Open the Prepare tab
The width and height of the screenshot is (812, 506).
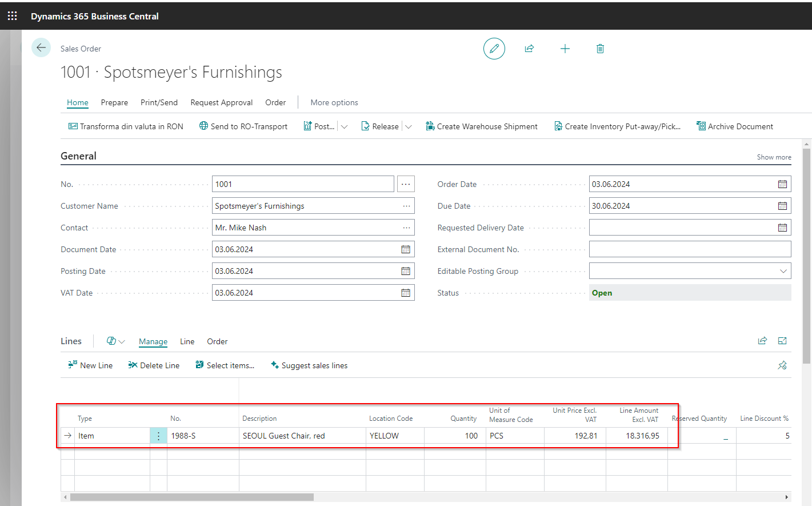(114, 102)
